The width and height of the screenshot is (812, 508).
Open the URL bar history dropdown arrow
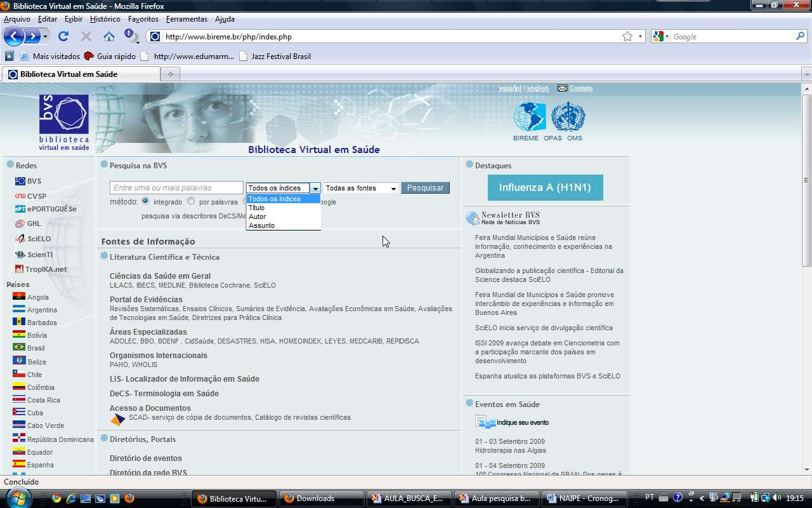coord(639,37)
